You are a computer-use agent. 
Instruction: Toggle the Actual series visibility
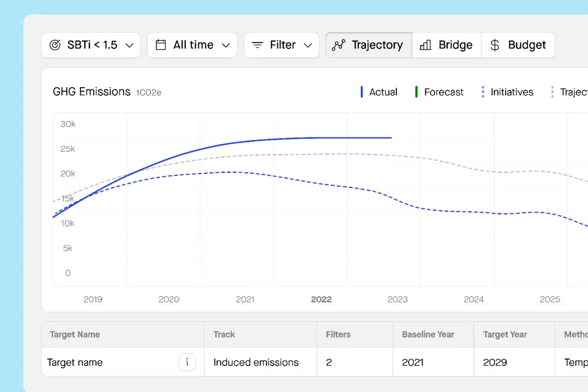(x=379, y=92)
